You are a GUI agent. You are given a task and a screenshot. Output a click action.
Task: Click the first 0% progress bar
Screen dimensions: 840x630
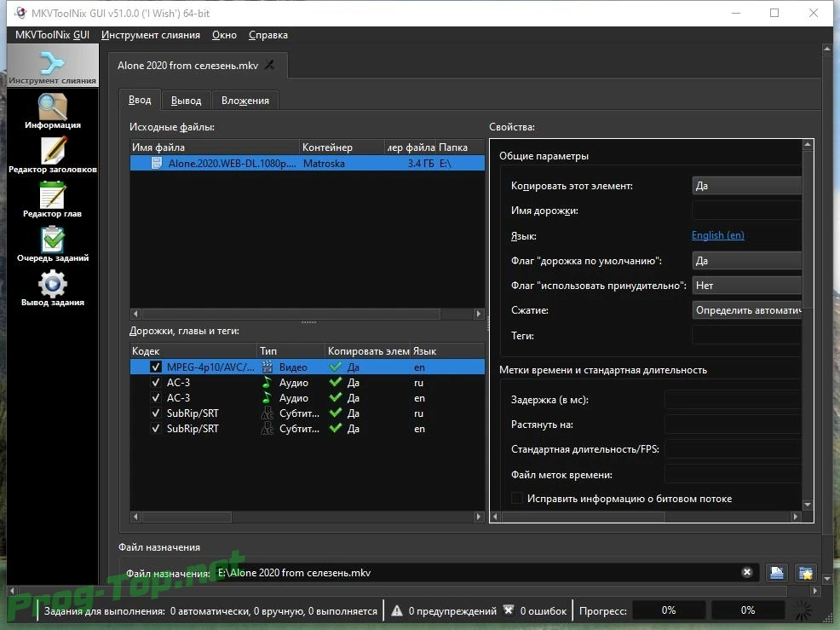tap(669, 610)
